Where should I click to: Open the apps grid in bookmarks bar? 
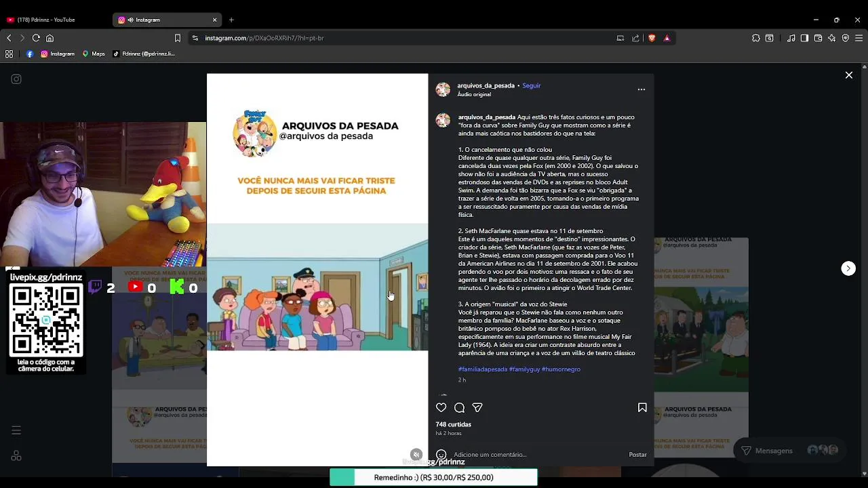tap(9, 54)
